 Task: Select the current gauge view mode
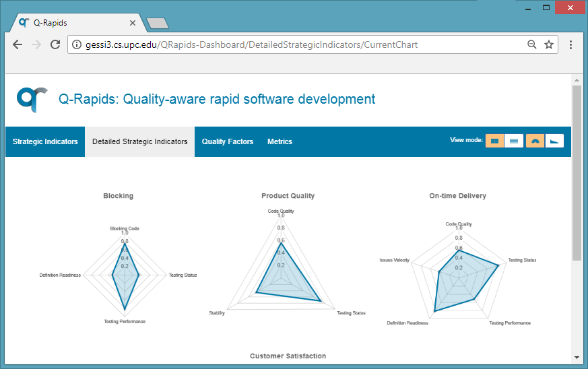[535, 141]
